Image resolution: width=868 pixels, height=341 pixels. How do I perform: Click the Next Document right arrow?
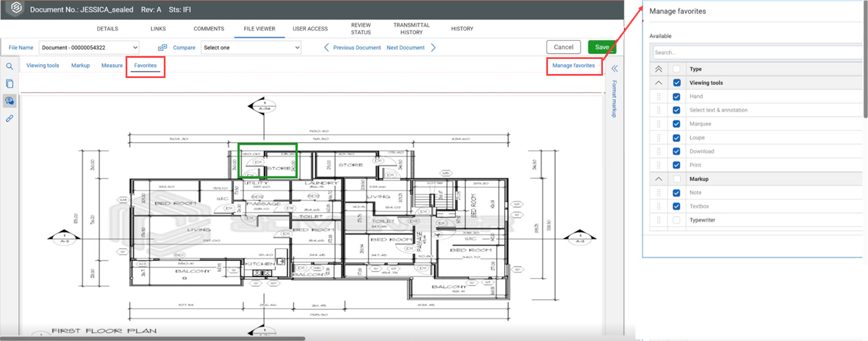(433, 47)
